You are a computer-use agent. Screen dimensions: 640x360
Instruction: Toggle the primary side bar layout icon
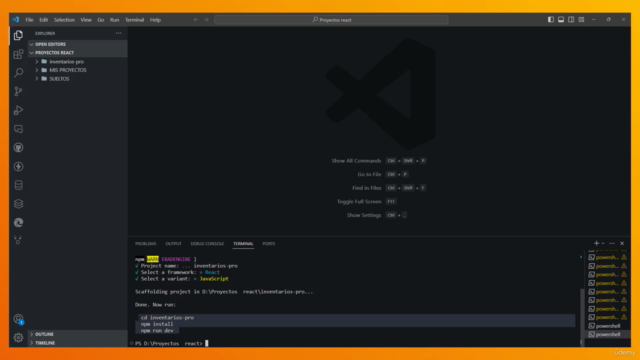pos(551,20)
